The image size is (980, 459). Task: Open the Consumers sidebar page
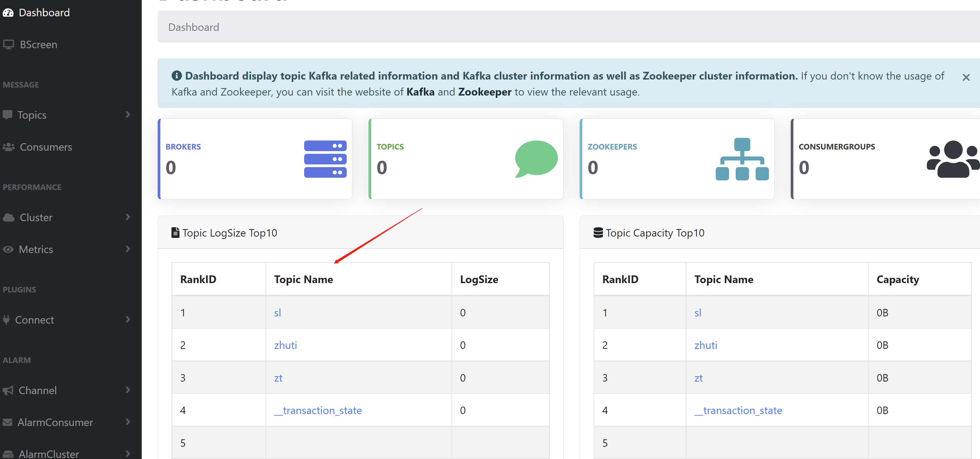46,147
